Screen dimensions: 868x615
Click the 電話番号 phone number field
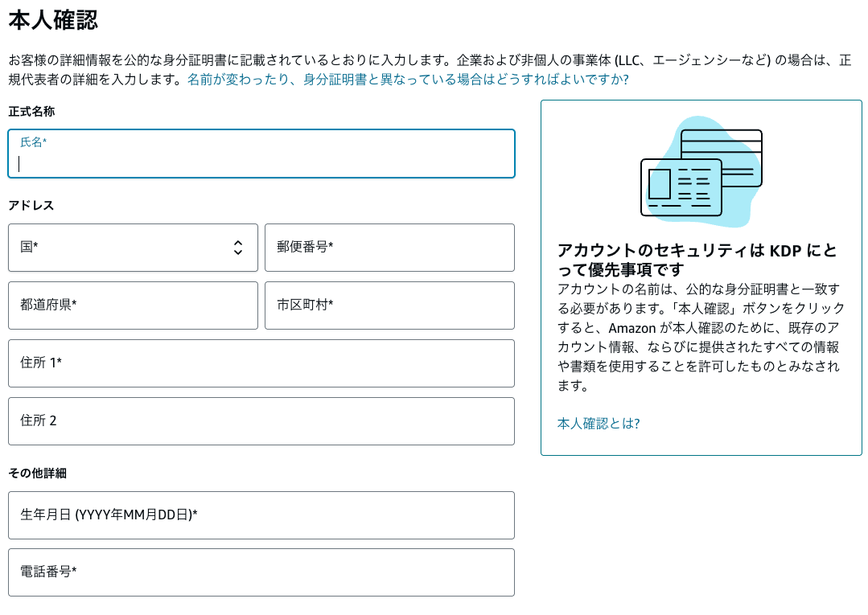261,572
